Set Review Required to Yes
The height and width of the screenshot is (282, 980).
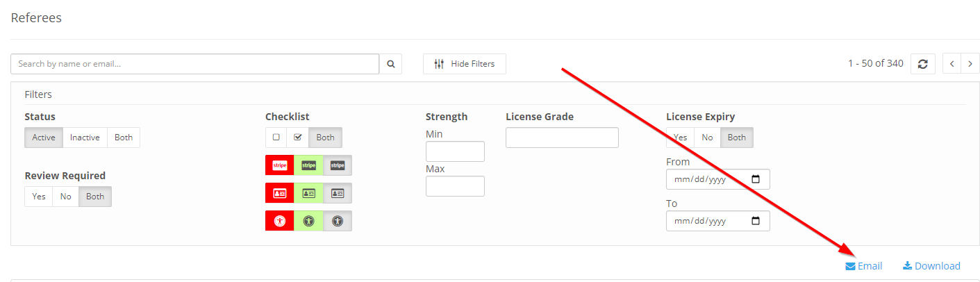tap(39, 197)
